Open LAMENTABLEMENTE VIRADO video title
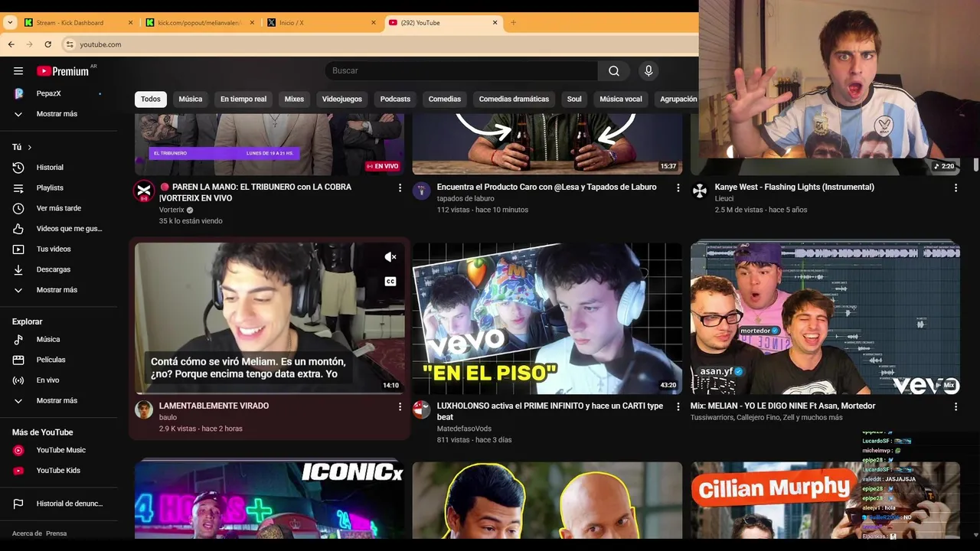This screenshot has height=551, width=980. tap(214, 406)
